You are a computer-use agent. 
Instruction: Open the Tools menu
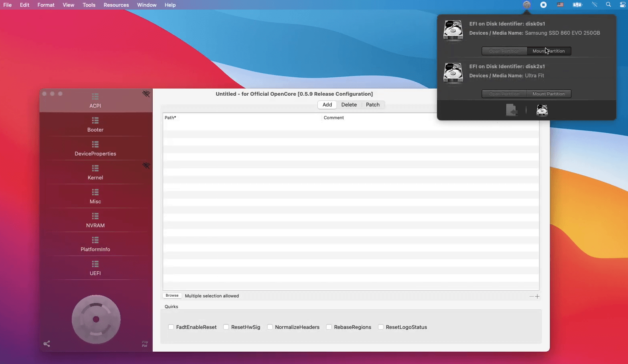(x=89, y=5)
